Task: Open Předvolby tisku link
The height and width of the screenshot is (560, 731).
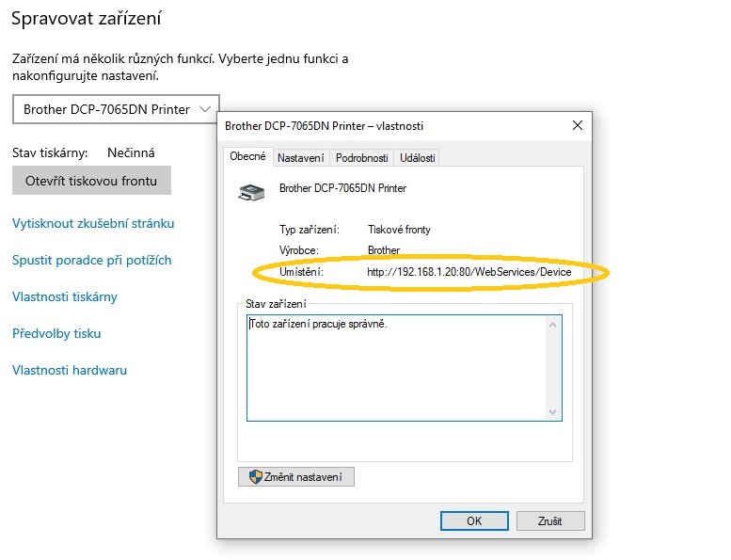Action: pos(56,333)
